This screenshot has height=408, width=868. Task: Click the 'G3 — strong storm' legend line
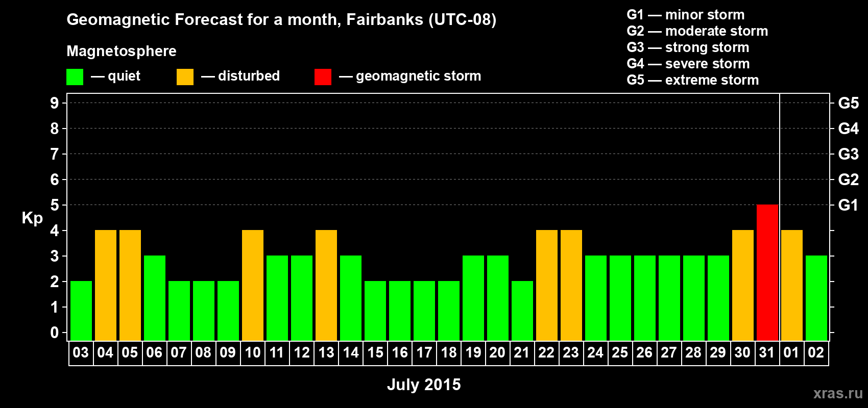click(688, 47)
